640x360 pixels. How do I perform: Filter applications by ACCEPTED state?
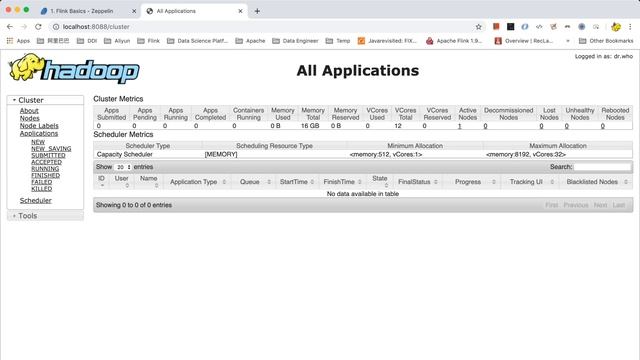pyautogui.click(x=47, y=162)
